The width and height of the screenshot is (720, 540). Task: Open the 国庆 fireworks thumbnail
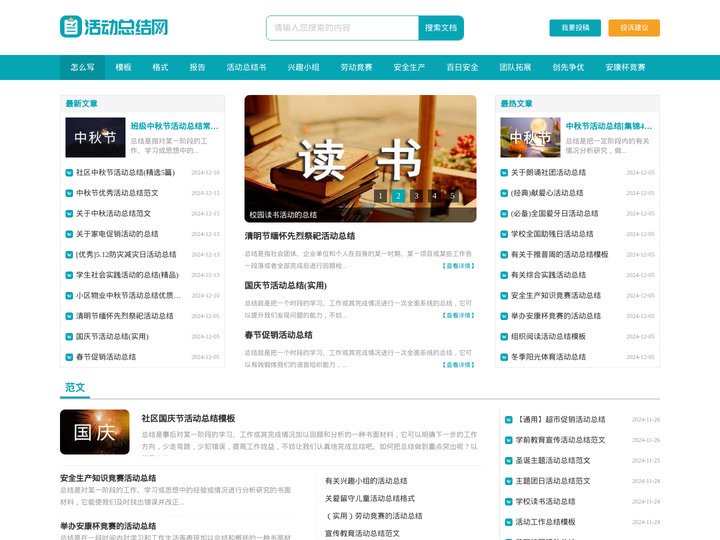[95, 432]
